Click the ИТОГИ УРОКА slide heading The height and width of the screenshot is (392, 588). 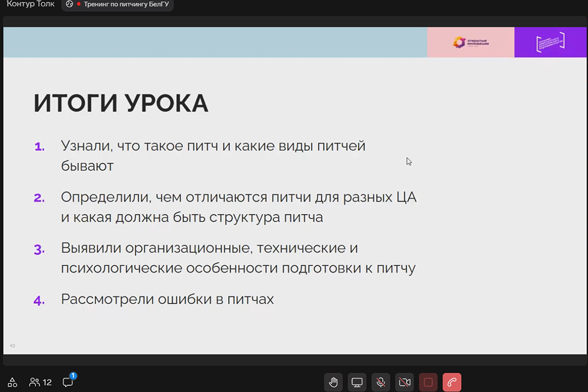(x=121, y=103)
